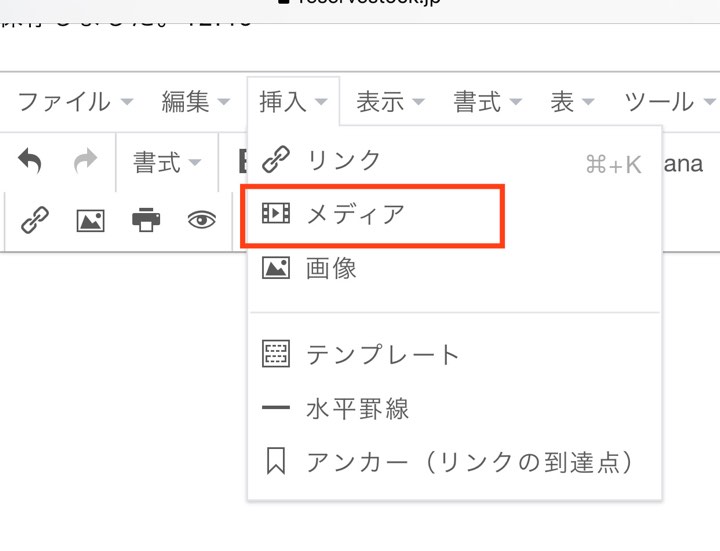Open the ファイル menu
This screenshot has width=720, height=551.
click(75, 101)
